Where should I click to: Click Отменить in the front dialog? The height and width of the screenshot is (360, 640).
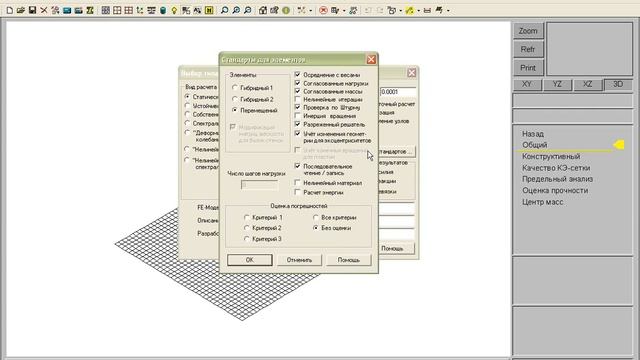[299, 260]
